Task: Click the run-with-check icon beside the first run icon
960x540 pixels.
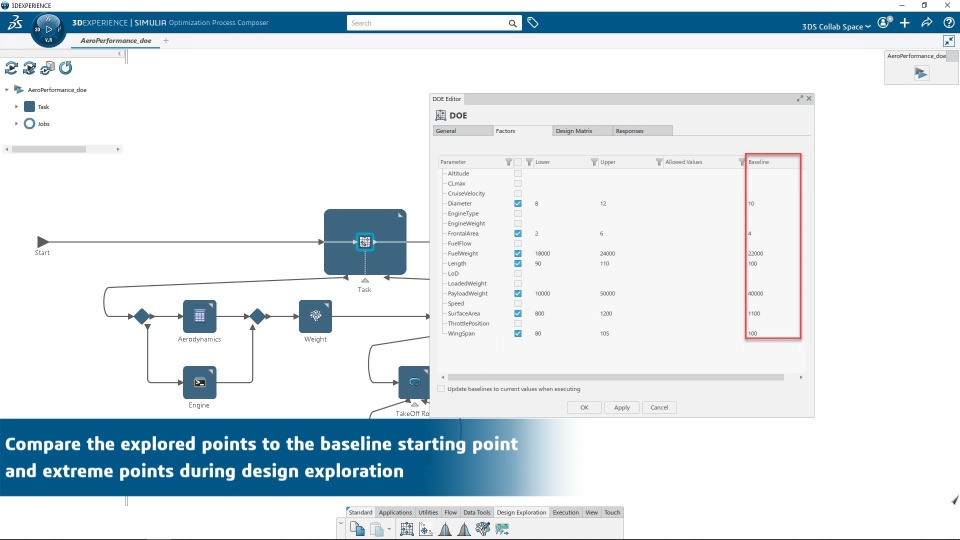Action: (29, 68)
